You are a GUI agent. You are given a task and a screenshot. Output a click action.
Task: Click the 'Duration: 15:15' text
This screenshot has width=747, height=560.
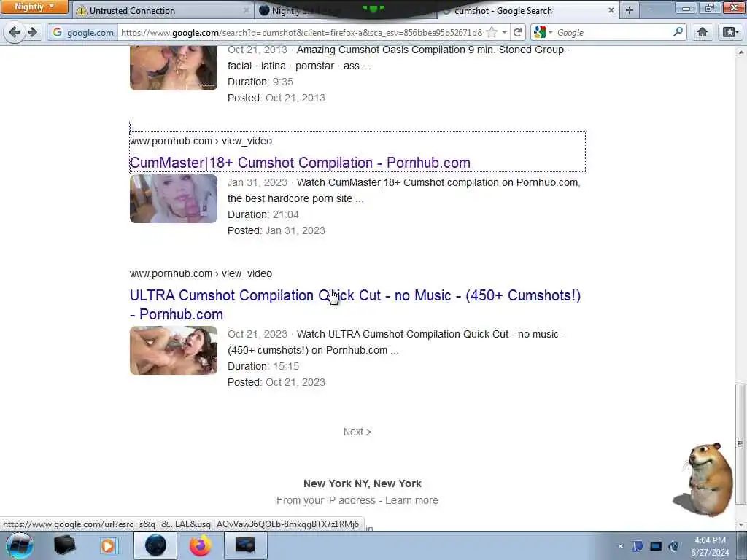coord(263,366)
